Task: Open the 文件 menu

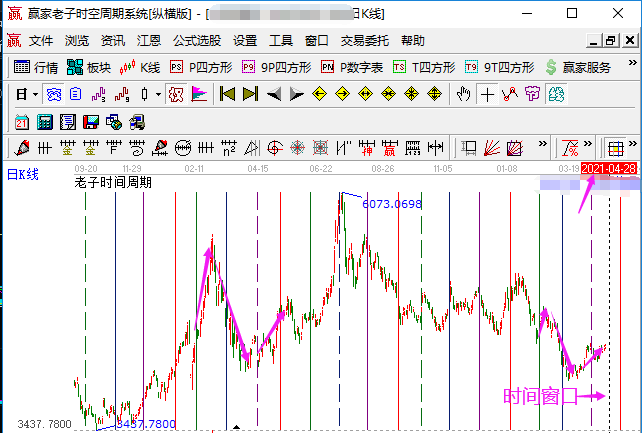Action: click(41, 41)
